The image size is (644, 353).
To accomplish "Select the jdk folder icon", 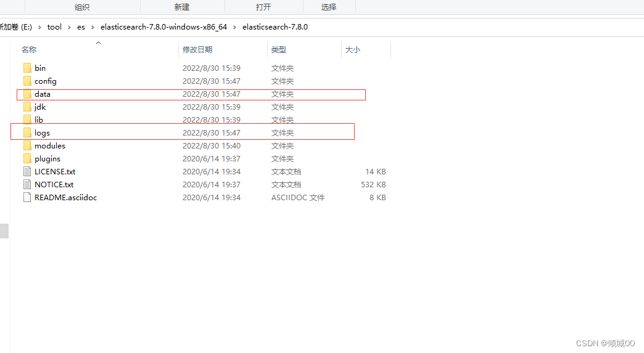I will [x=27, y=107].
